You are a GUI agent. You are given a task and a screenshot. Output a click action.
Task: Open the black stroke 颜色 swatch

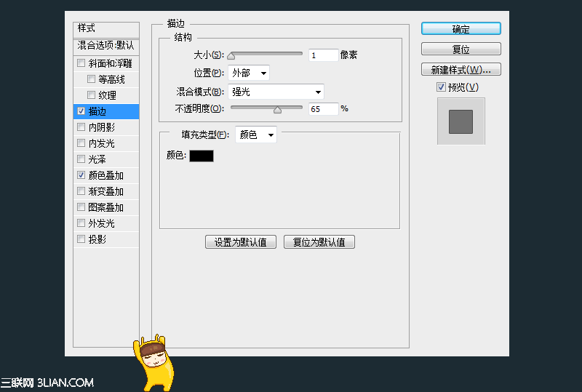(x=202, y=156)
